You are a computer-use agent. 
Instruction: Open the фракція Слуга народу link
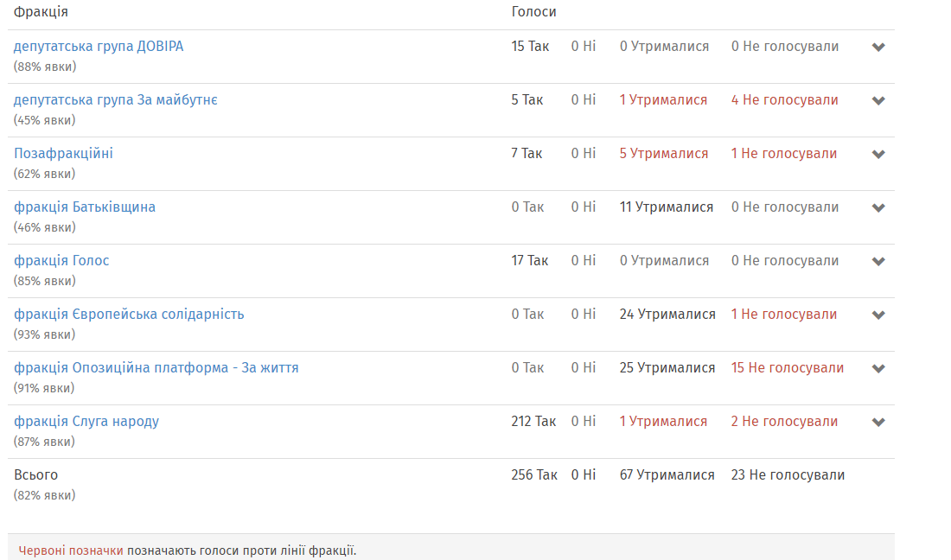coord(86,421)
